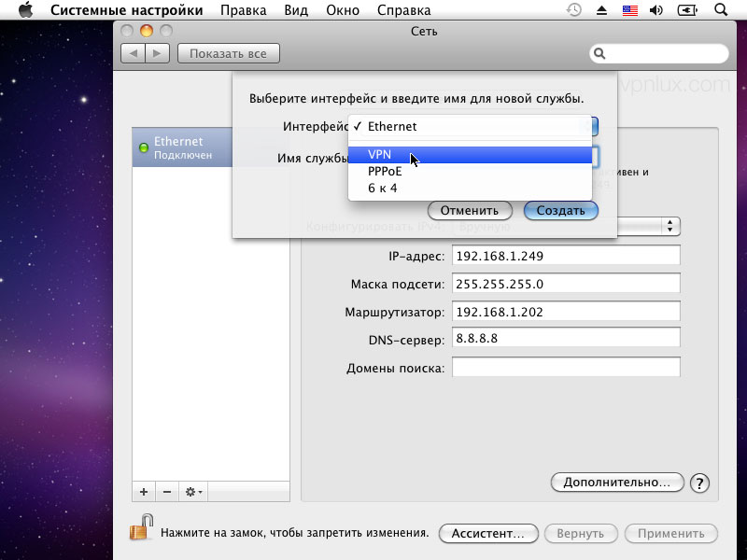Open the Apple menu
The image size is (747, 560).
(24, 10)
